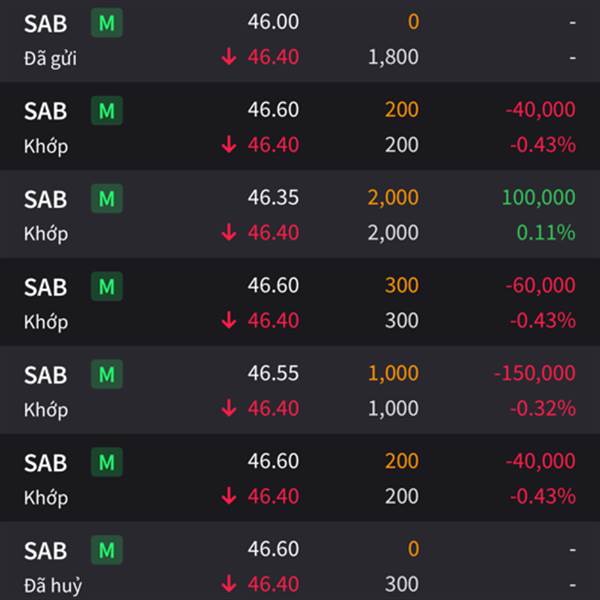The width and height of the screenshot is (600, 600).
Task: Tap the M badge on the Đã huỷ order
Action: coord(107,550)
